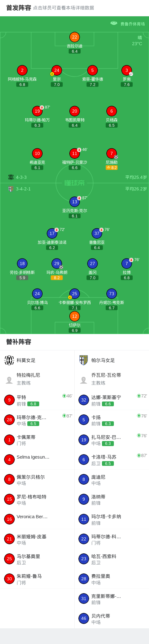Open Como Women team crest icon
149x644 pixels.
pos(9,360)
